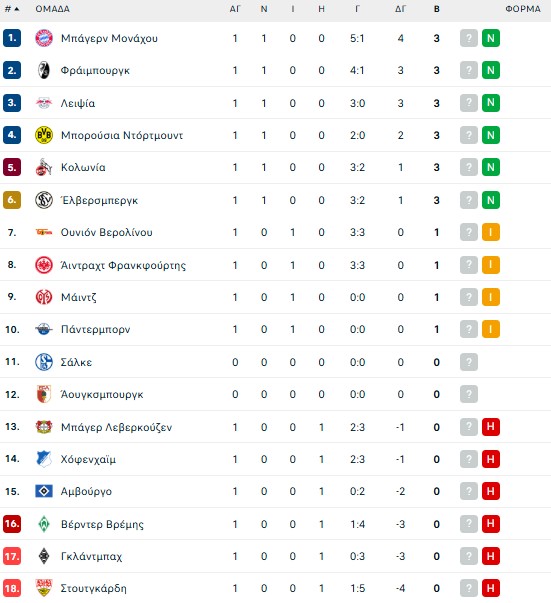The image size is (551, 603).
Task: Click the Bayern Munich club crest
Action: 44,38
